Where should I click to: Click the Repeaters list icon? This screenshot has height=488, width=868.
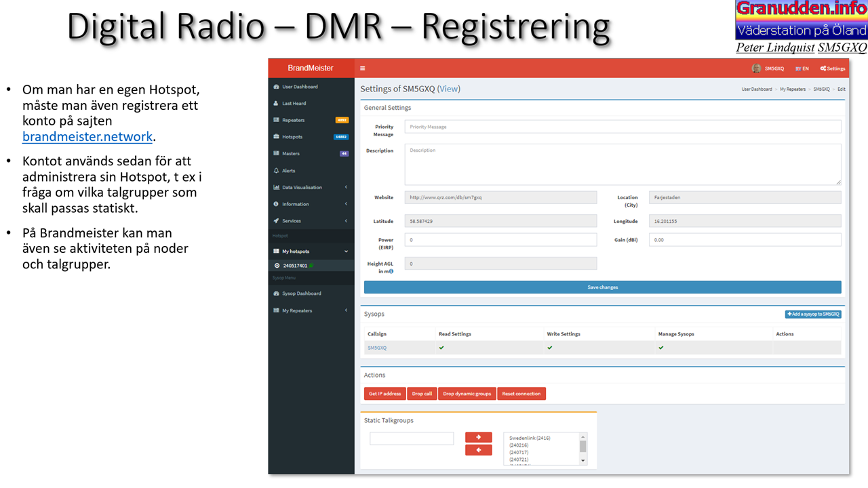(x=276, y=120)
